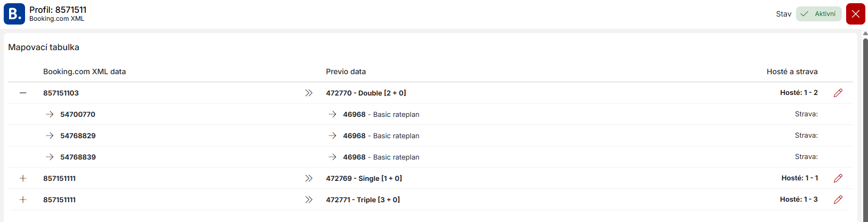The width and height of the screenshot is (868, 222).
Task: Click arrow icon next to 54768829
Action: (x=50, y=136)
